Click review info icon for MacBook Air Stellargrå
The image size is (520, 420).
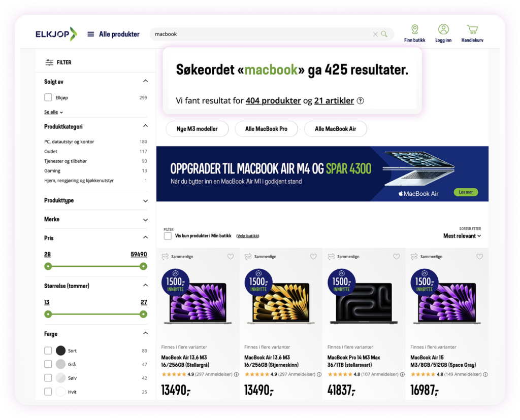pyautogui.click(x=236, y=375)
